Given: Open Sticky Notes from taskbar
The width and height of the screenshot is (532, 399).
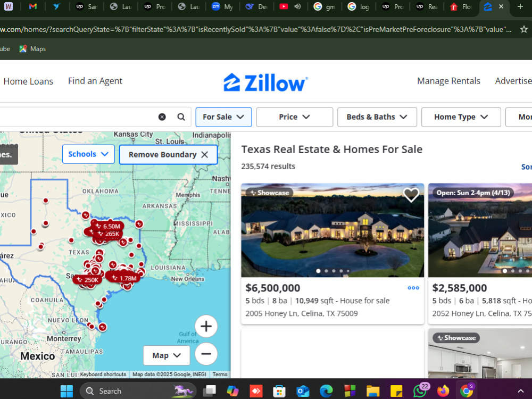Looking at the screenshot, I should 396,391.
